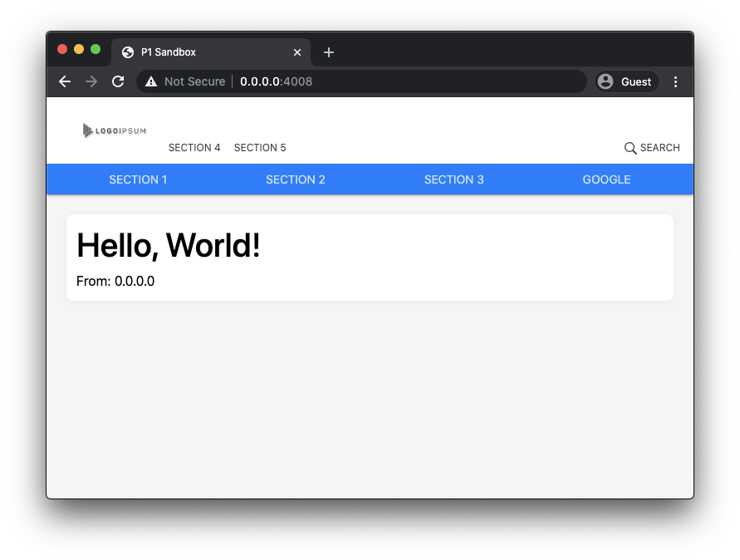Click the From: 0.0.0.0 text
This screenshot has height=560, width=740.
(x=115, y=282)
